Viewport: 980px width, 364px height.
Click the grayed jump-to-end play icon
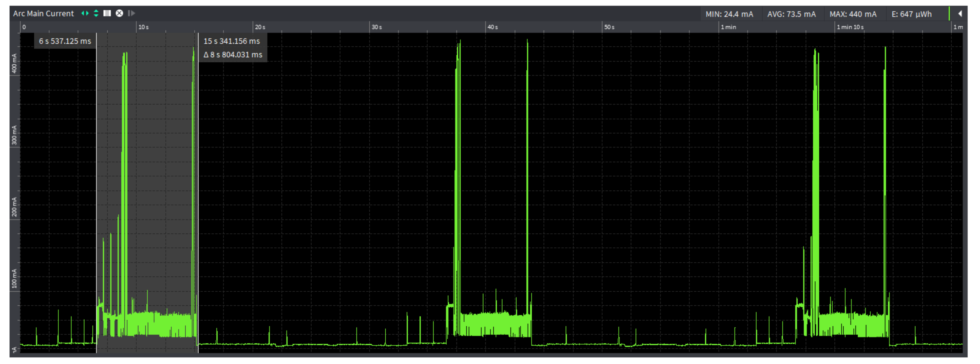[132, 13]
